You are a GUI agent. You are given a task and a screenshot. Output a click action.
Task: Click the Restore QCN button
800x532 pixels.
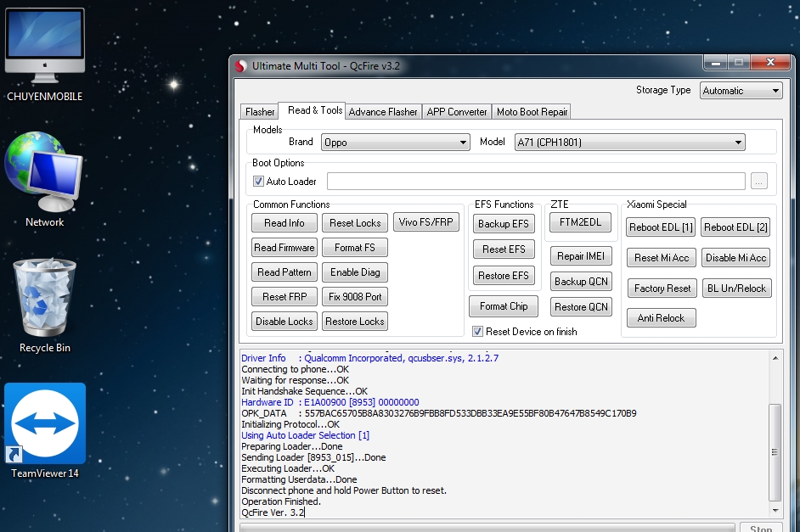coord(581,307)
